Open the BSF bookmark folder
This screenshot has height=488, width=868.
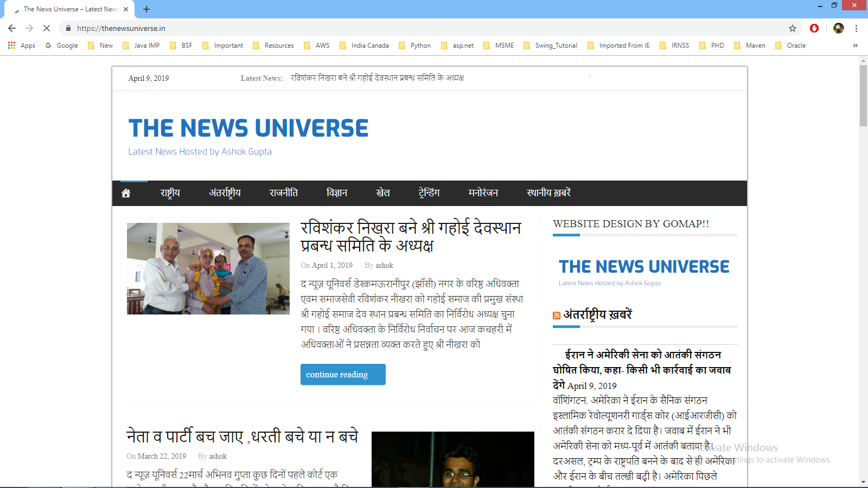(181, 46)
